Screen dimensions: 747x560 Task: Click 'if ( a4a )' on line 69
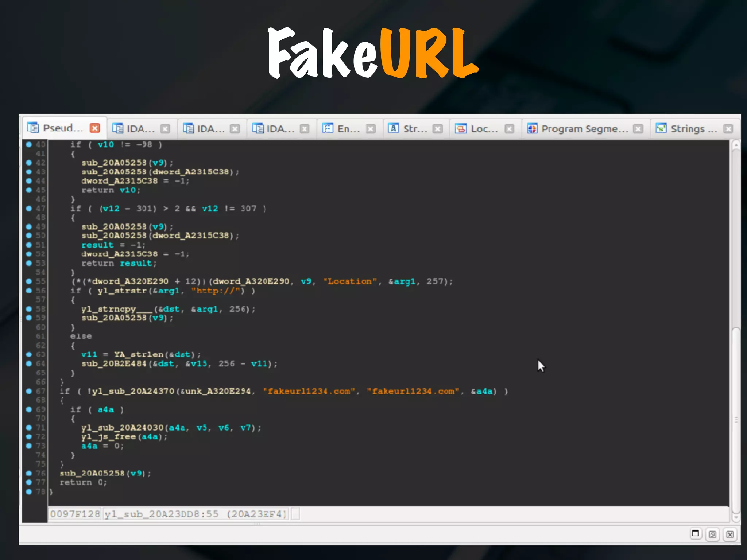(97, 409)
